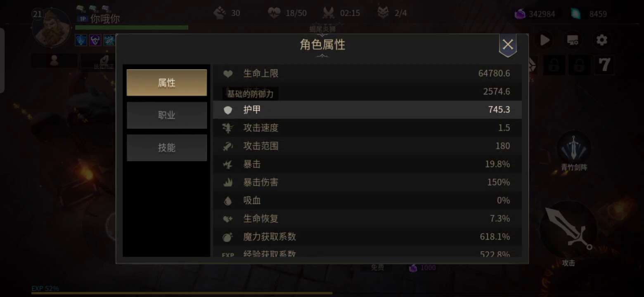
Task: Click the blue shield buff icon
Action: pyautogui.click(x=81, y=40)
